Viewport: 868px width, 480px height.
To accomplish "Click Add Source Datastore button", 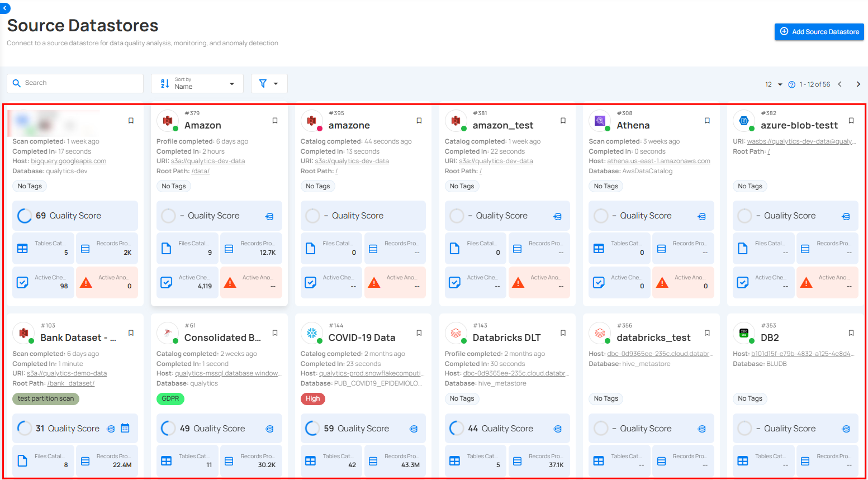I will 819,32.
